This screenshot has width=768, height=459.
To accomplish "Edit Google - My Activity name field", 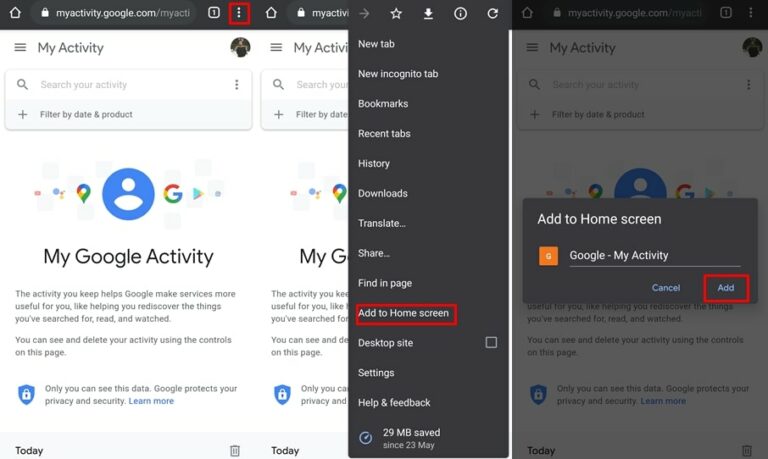I will [654, 256].
